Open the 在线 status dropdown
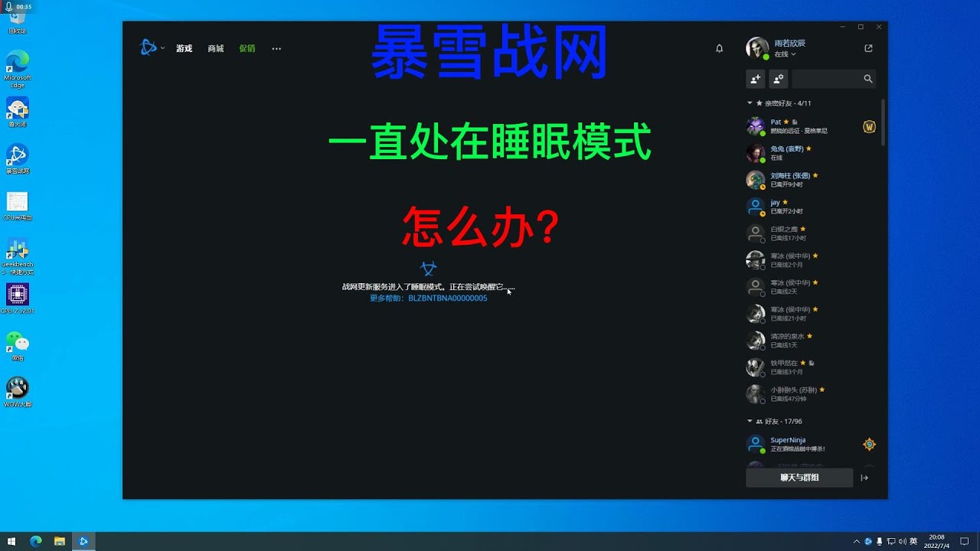Viewport: 980px width, 551px height. point(785,54)
